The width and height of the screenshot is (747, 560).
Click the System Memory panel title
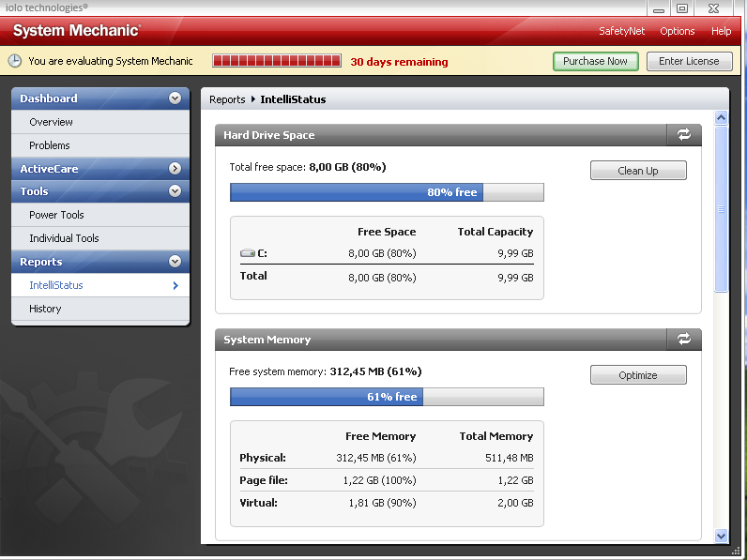267,340
